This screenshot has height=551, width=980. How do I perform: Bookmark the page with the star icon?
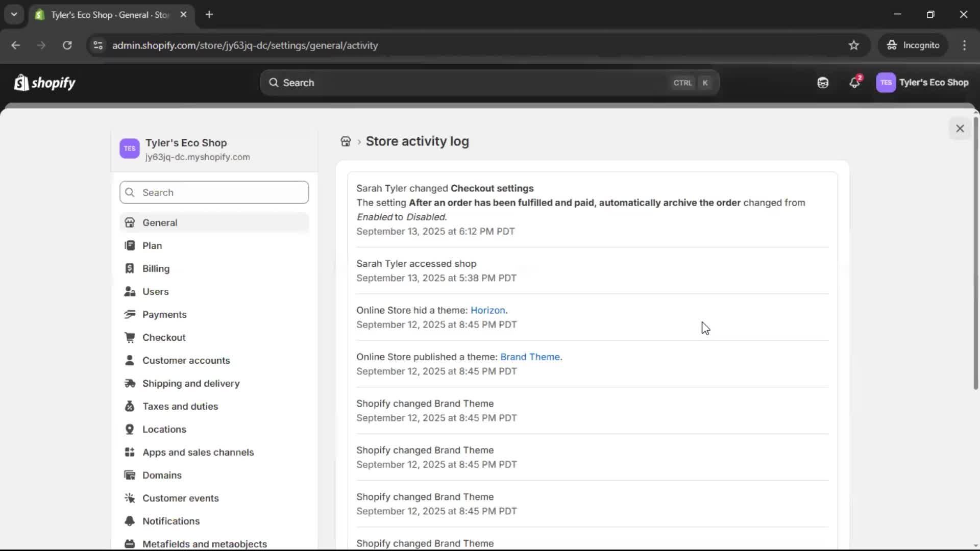click(x=854, y=45)
